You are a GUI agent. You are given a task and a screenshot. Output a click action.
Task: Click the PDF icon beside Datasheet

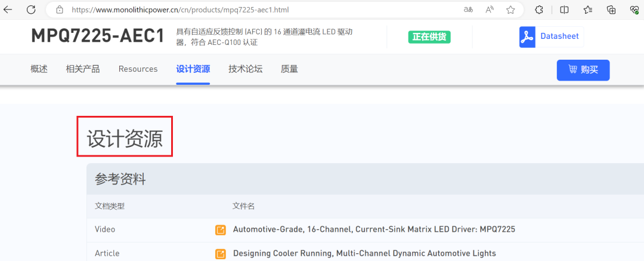click(x=527, y=37)
